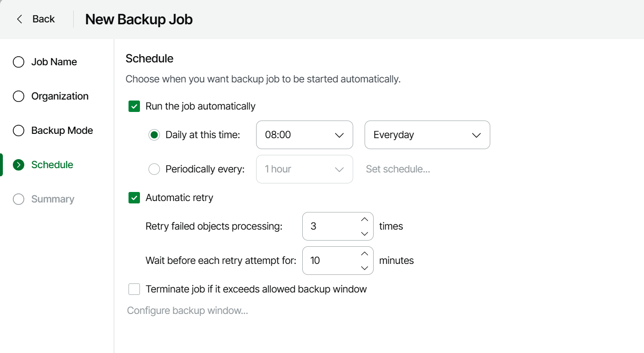Increase retry wait minutes with up arrow
This screenshot has width=644, height=353.
point(365,254)
